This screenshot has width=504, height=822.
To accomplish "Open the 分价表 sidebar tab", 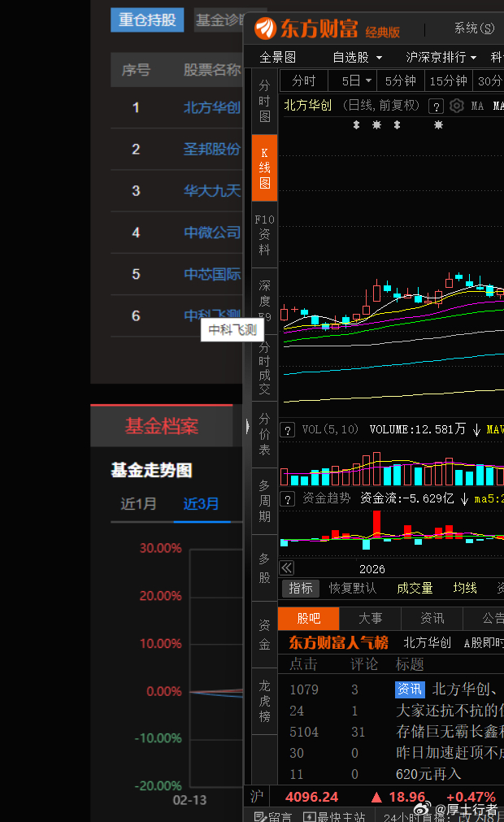I will click(264, 435).
